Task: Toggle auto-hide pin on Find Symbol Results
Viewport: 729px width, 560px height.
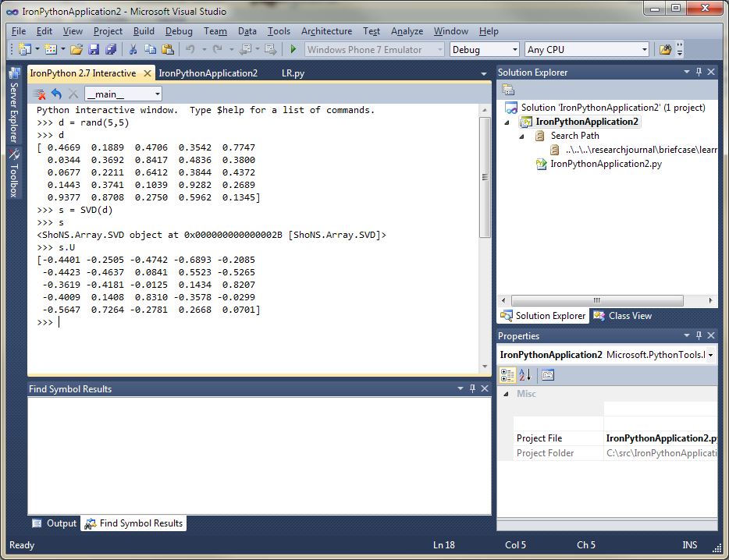Action: [x=472, y=388]
